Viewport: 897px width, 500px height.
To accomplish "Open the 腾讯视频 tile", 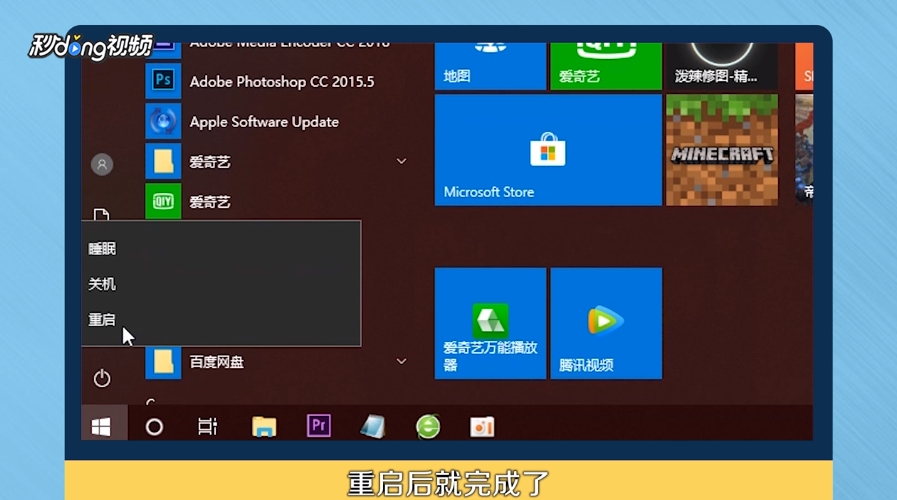I will point(606,323).
